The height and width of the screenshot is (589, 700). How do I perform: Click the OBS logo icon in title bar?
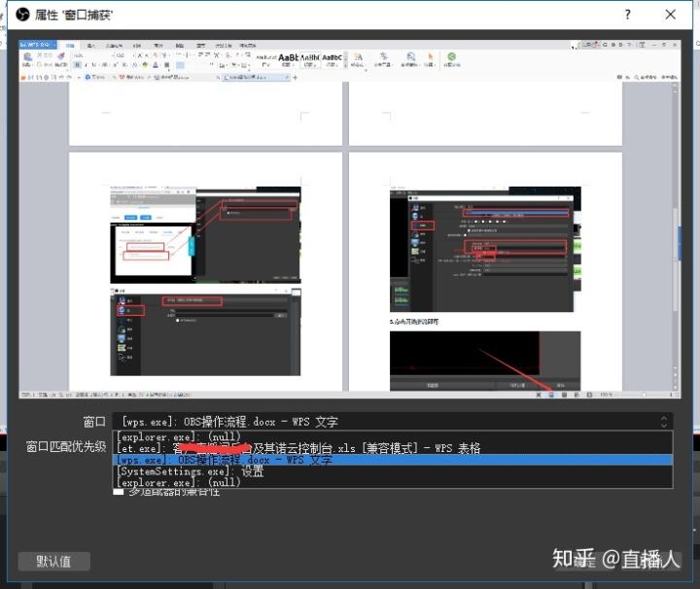[x=22, y=15]
